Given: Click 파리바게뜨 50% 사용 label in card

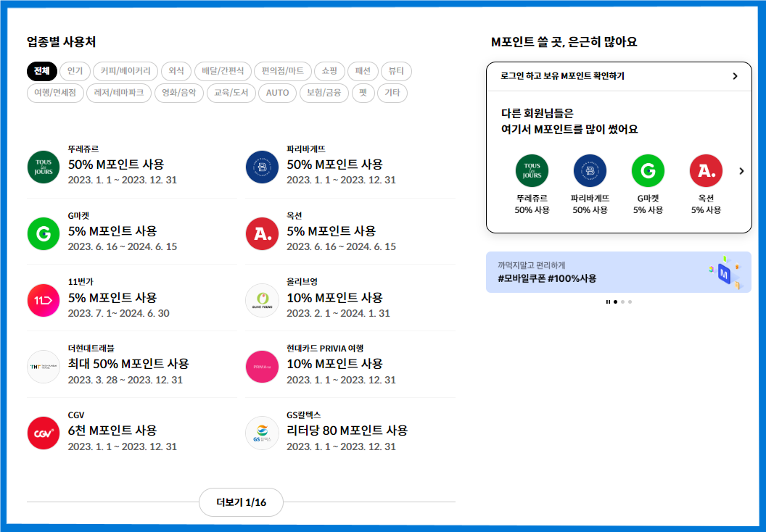Looking at the screenshot, I should [x=590, y=204].
